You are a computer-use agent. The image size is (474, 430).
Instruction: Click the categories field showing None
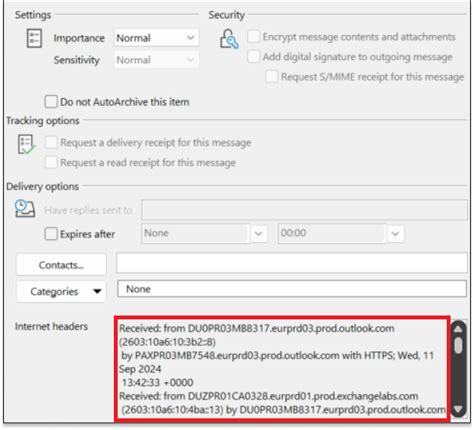[292, 289]
